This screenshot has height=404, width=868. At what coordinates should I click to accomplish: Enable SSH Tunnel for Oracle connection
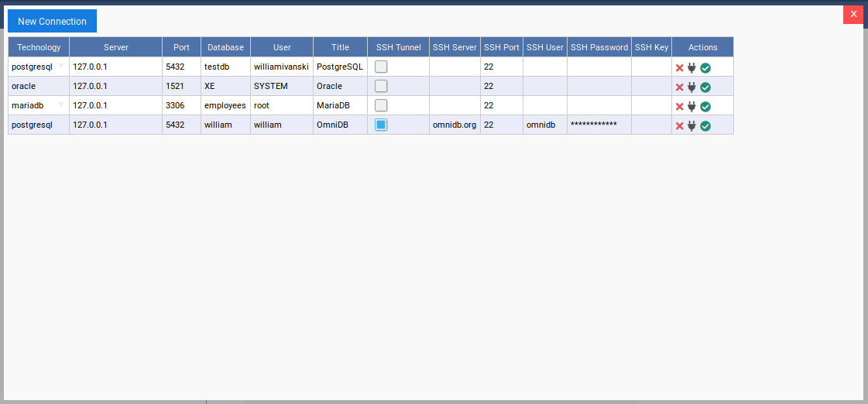[381, 86]
